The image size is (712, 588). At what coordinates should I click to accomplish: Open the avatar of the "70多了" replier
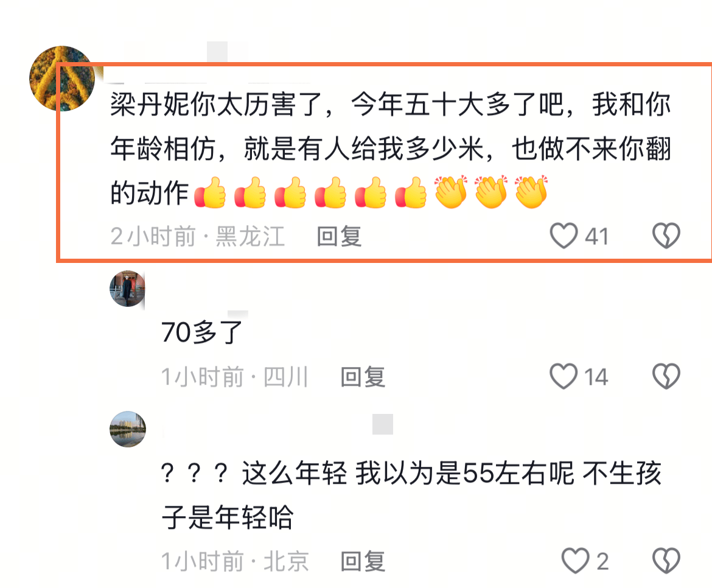click(128, 289)
